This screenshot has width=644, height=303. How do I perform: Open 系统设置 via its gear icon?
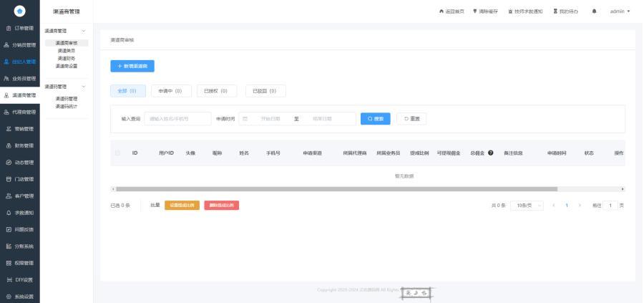coord(9,297)
